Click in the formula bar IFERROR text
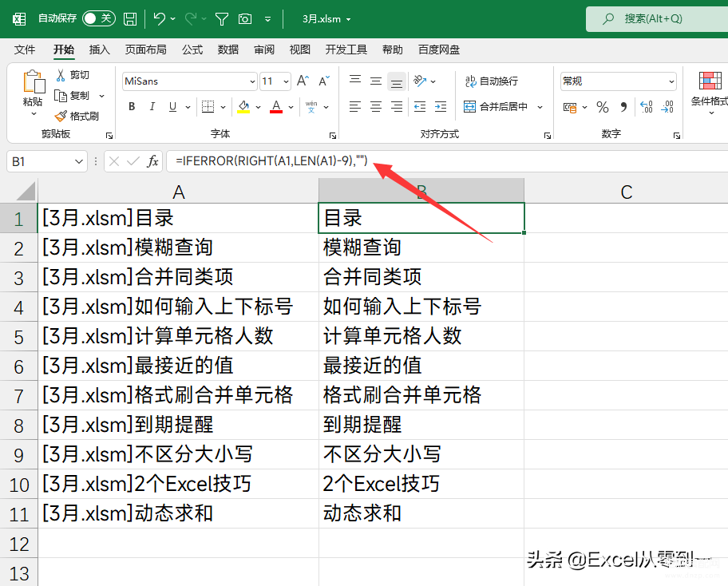 click(271, 161)
